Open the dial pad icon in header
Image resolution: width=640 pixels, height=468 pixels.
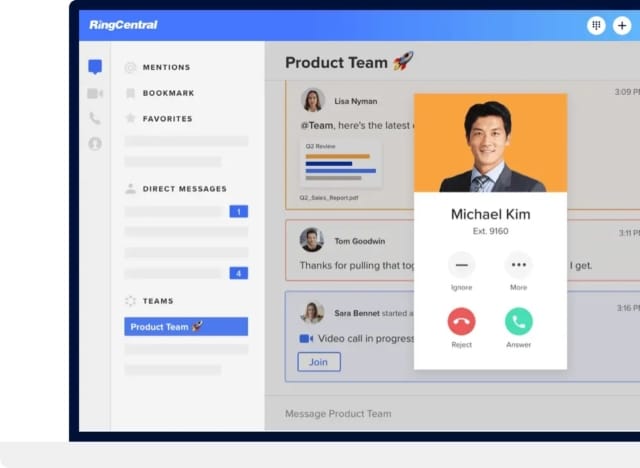click(596, 25)
